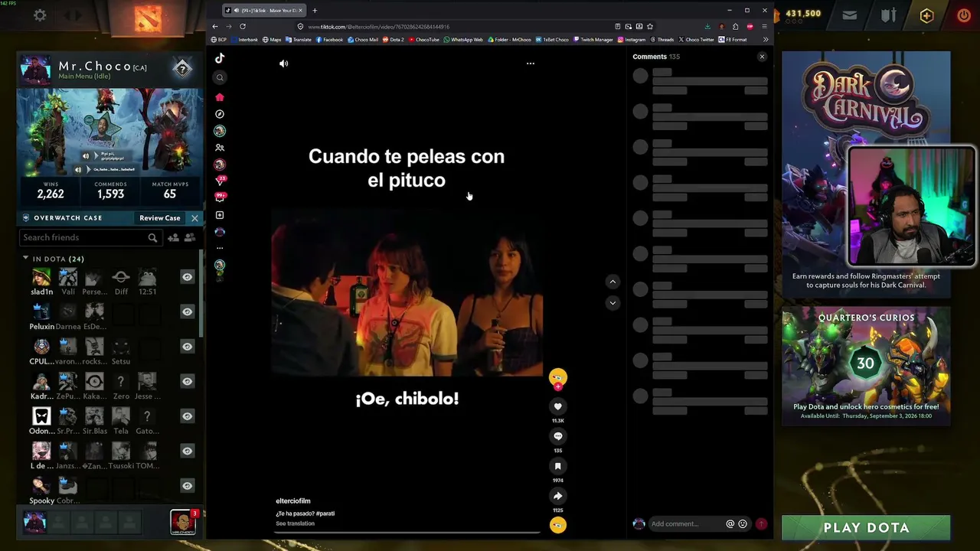Share the TikTok video
This screenshot has width=980, height=551.
pos(558,496)
